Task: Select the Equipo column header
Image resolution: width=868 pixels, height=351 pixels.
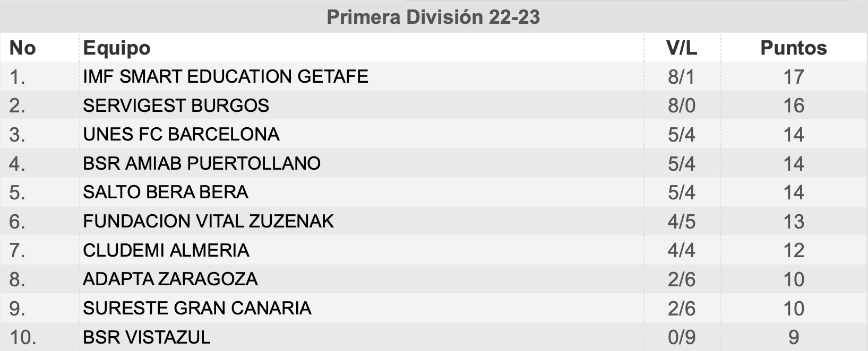Action: (117, 48)
